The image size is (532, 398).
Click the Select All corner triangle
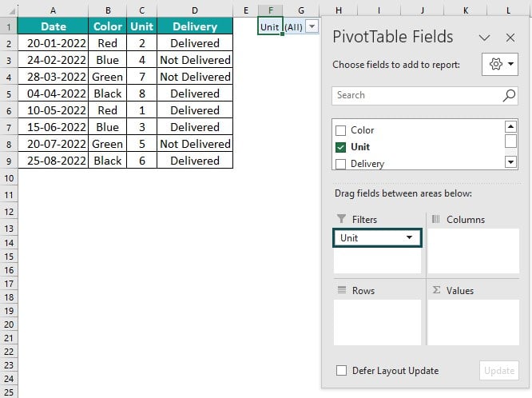tap(12, 11)
